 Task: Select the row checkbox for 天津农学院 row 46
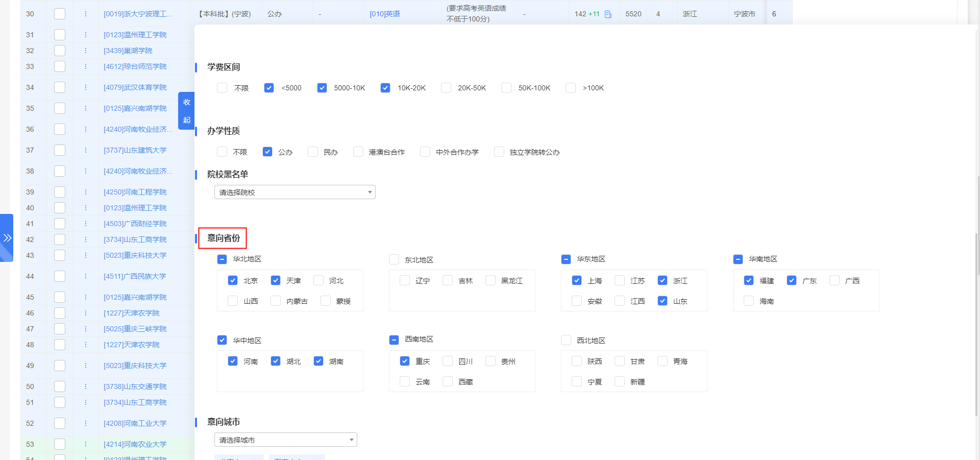tap(60, 313)
